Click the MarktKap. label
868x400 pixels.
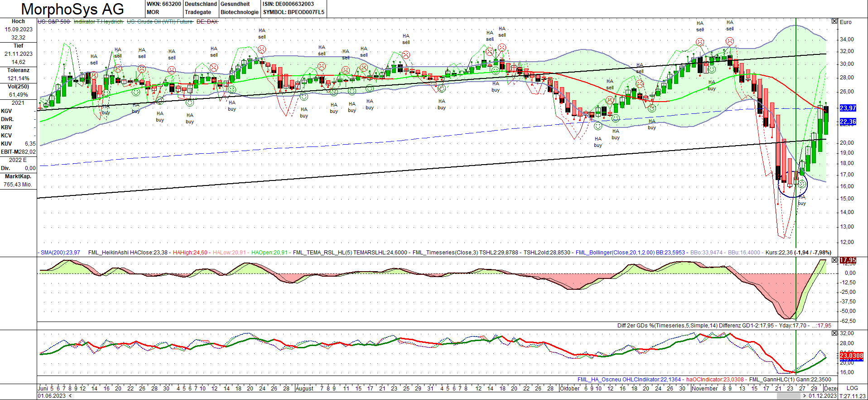coord(18,176)
